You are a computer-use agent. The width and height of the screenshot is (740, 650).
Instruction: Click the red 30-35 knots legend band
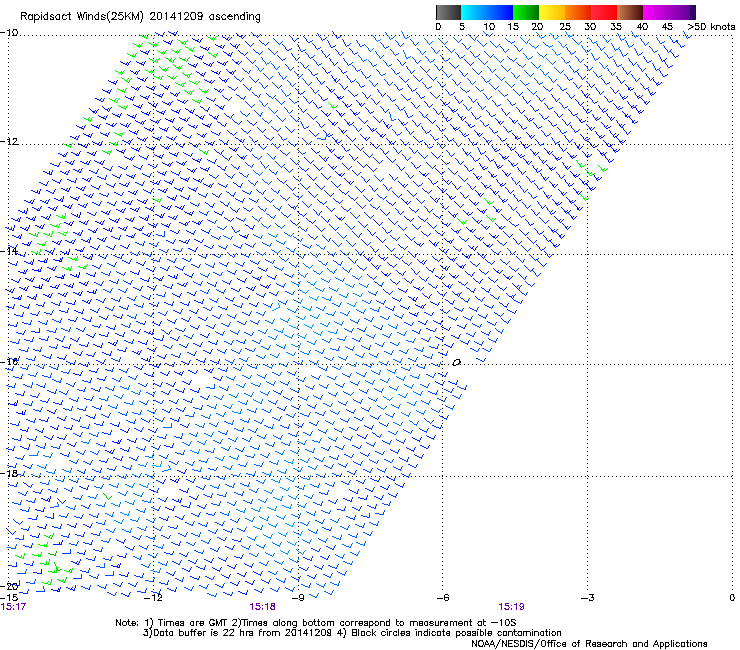(x=604, y=12)
